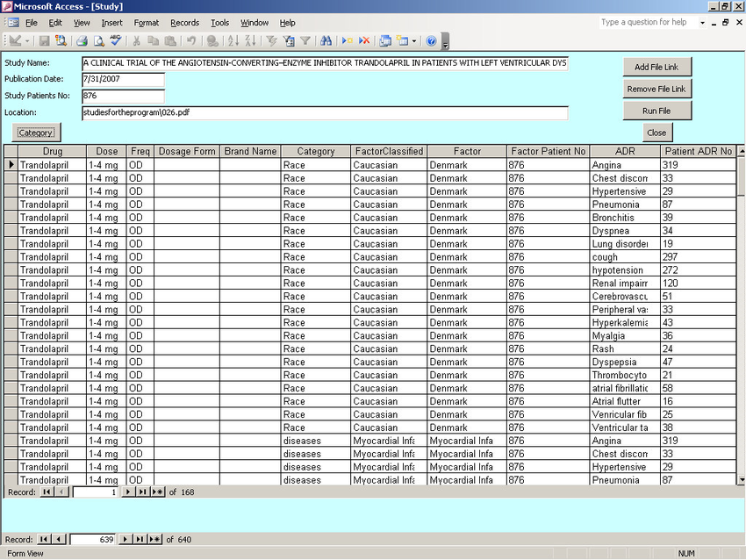Show the Database Window icon
Viewport: 746px width, 560px height.
tap(385, 41)
